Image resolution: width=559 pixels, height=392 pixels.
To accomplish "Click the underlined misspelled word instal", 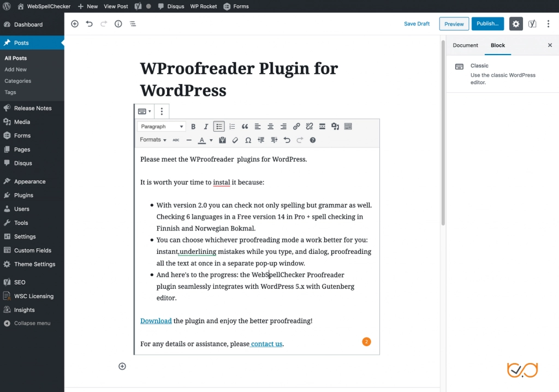I will click(222, 182).
